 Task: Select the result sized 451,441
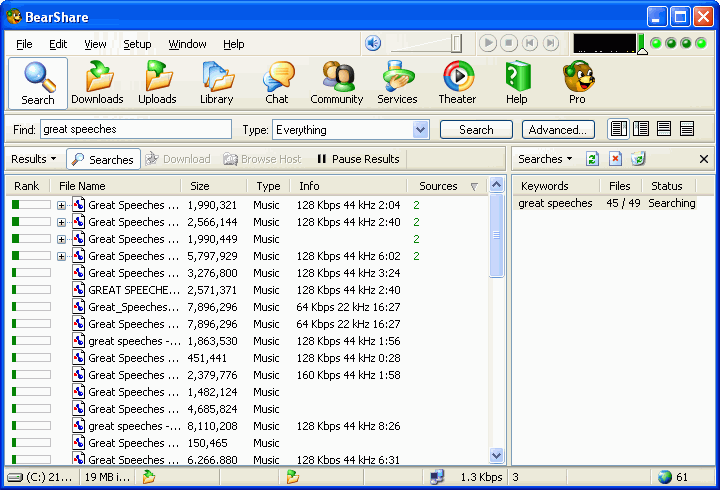pos(248,358)
